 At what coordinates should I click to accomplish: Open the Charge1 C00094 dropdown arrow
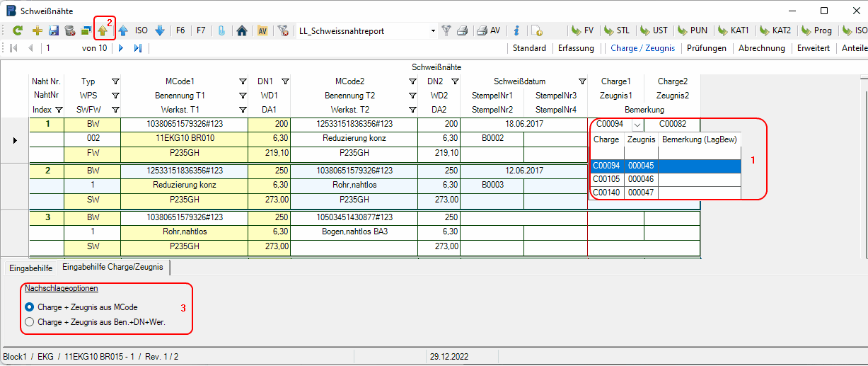[637, 125]
